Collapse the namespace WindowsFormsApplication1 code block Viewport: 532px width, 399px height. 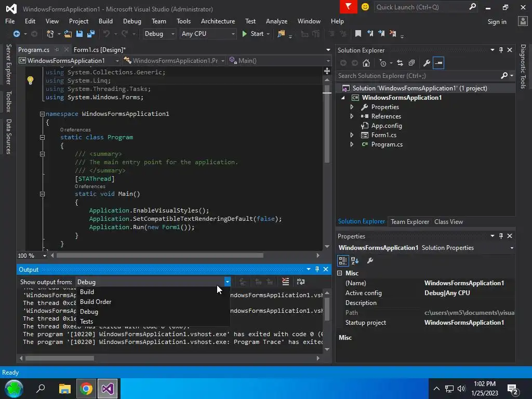tap(42, 114)
